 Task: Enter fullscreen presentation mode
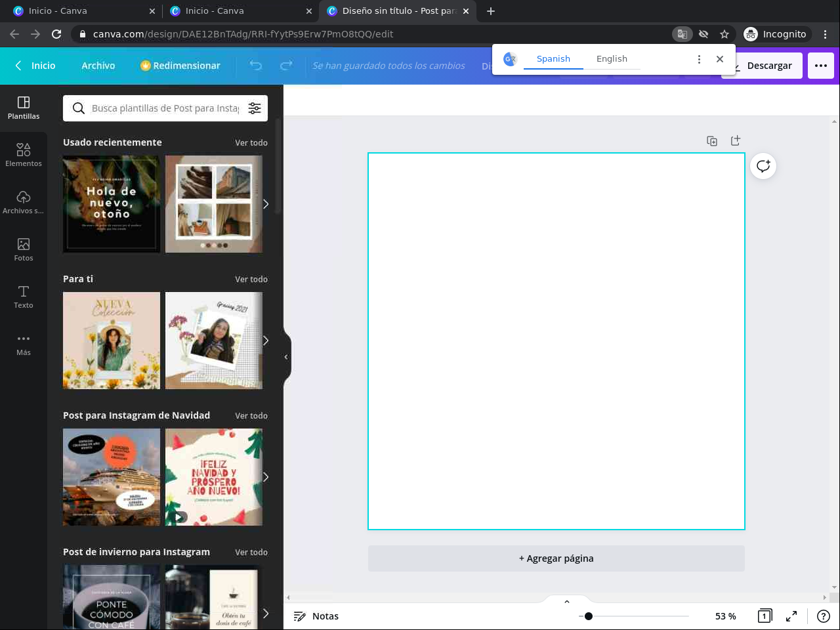791,616
